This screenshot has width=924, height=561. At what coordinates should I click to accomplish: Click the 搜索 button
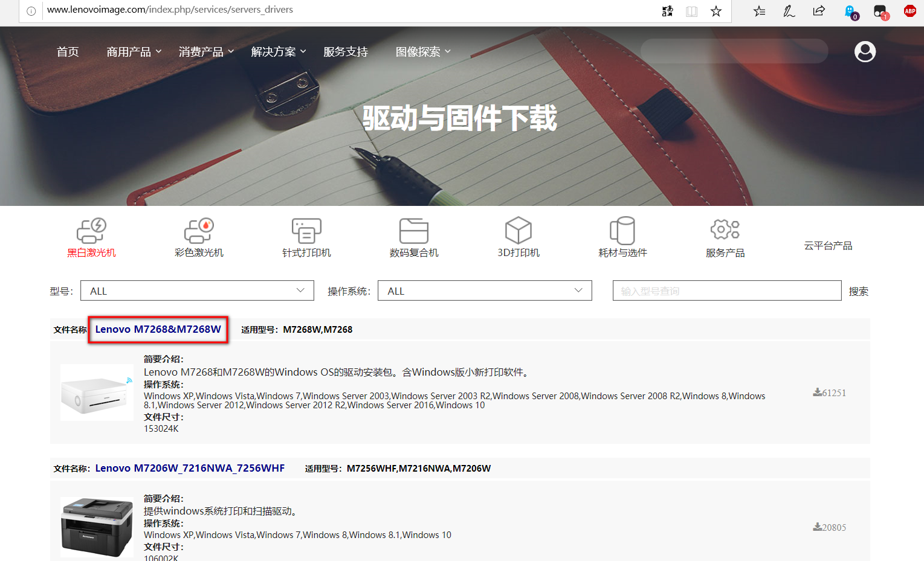coord(858,291)
